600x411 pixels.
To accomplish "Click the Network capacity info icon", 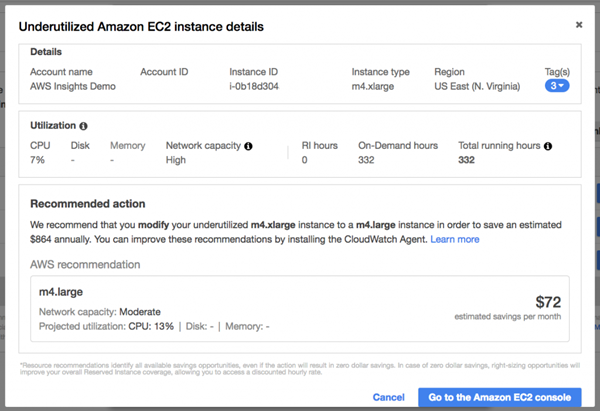I will coord(248,146).
